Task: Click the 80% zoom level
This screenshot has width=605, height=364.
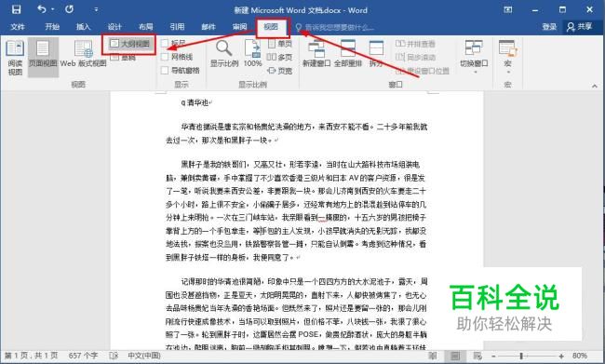Action: pyautogui.click(x=580, y=356)
